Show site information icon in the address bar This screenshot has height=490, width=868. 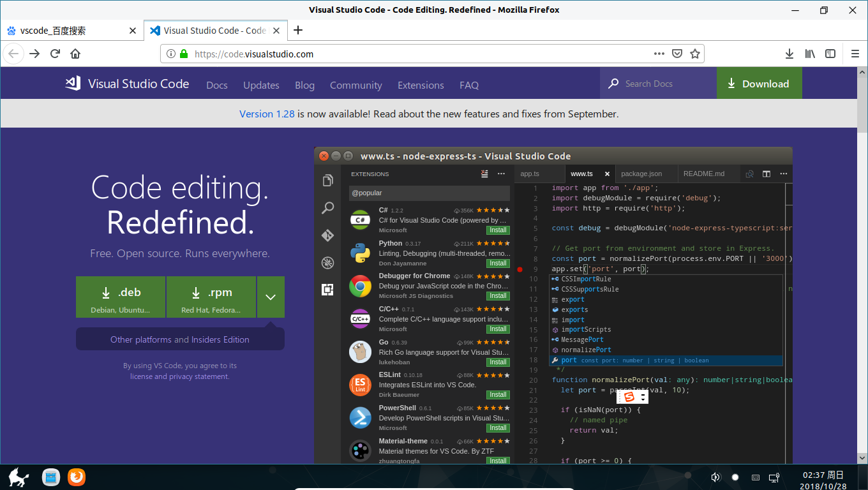(x=170, y=54)
